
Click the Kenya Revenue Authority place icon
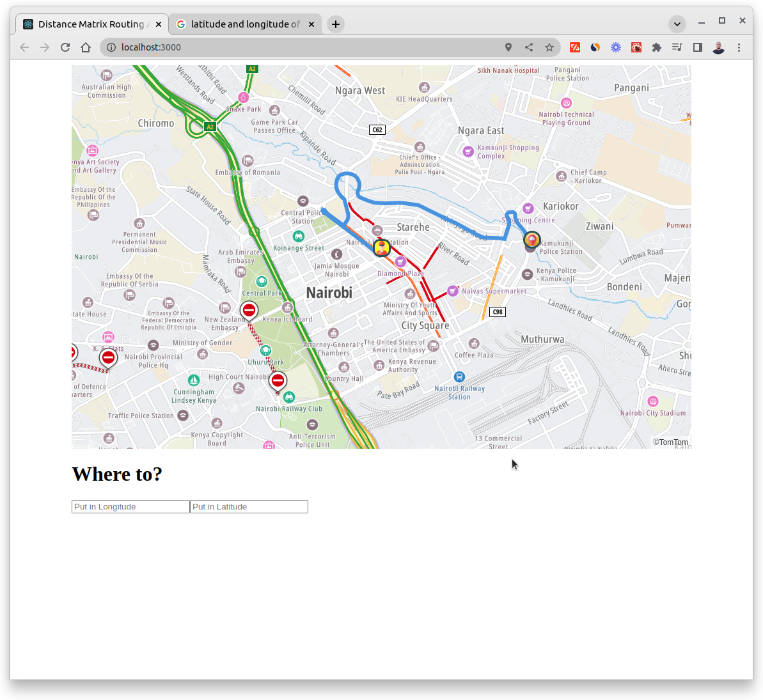[379, 365]
